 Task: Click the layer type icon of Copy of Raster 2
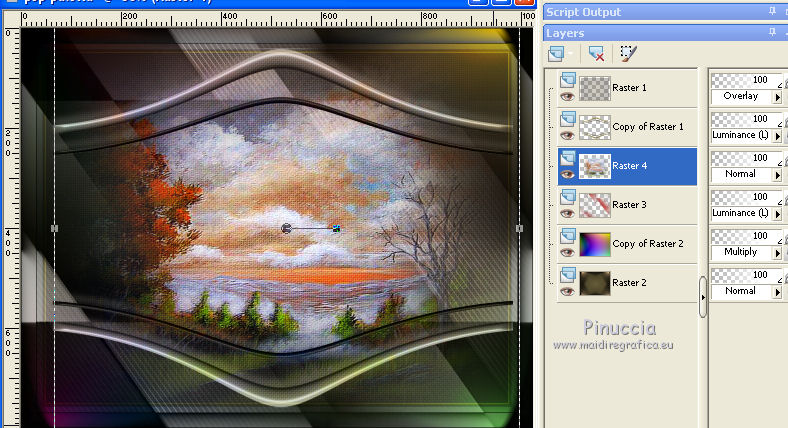[x=568, y=236]
